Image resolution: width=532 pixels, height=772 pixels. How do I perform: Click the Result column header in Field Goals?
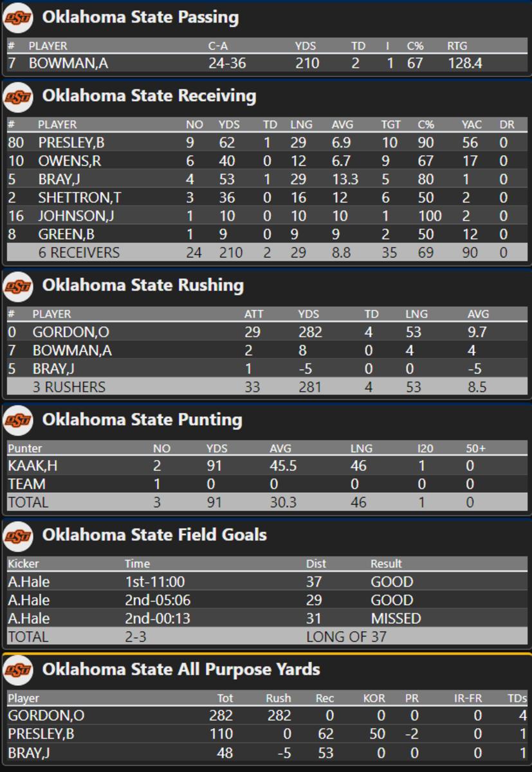click(x=386, y=564)
